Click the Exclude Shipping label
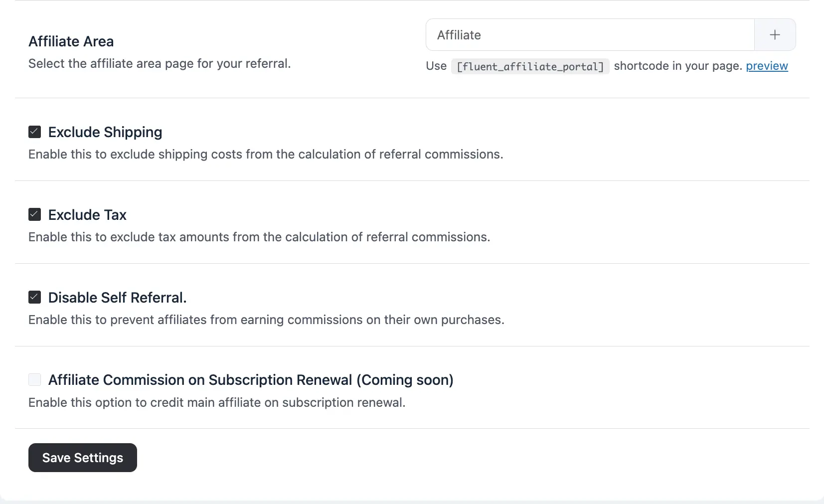Screen dimensions: 824x504 pos(105,132)
